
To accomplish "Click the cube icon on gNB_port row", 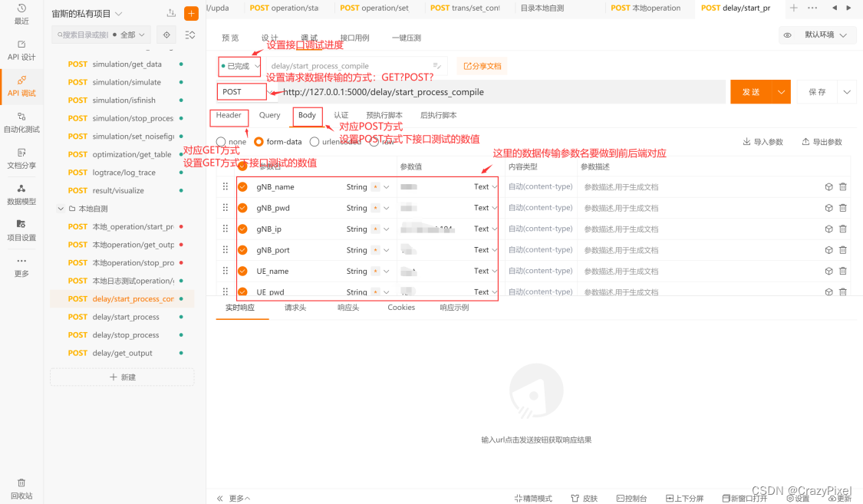I will (x=829, y=250).
